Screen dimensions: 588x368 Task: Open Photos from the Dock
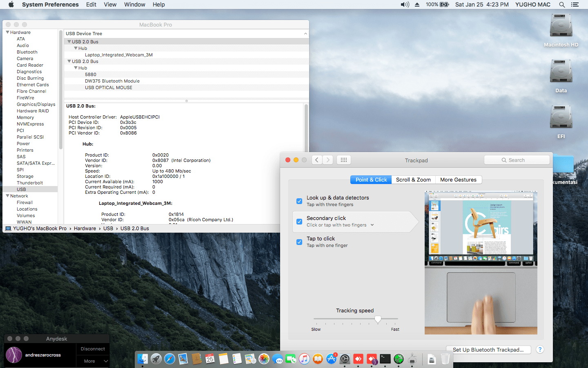(x=264, y=359)
